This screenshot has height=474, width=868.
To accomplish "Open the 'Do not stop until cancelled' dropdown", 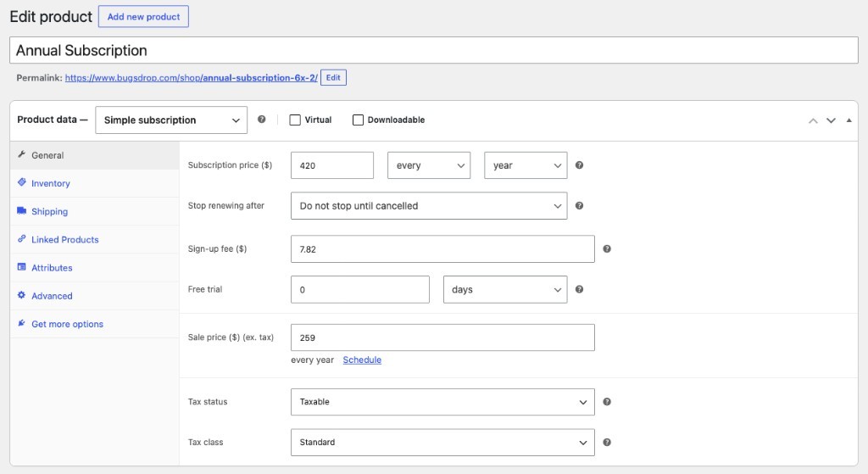I will [429, 205].
